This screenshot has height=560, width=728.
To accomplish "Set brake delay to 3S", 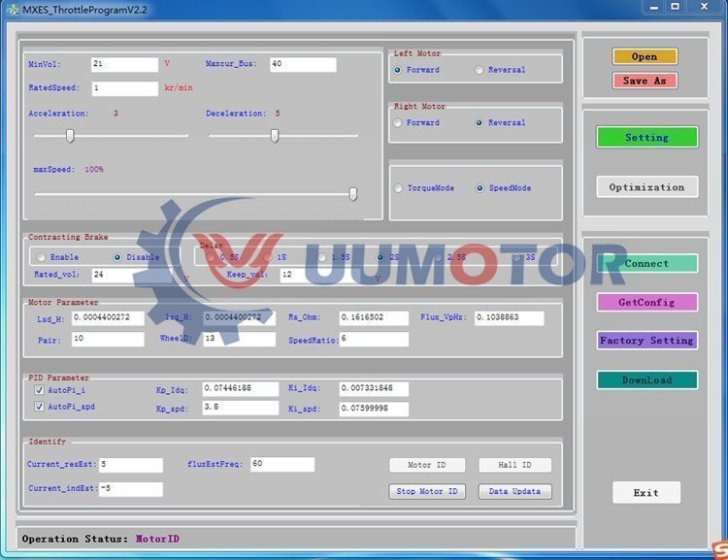I will (x=516, y=257).
